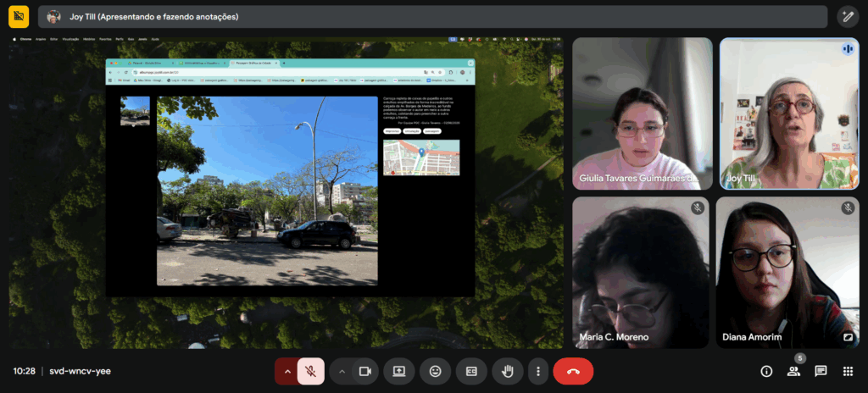868x393 pixels.
Task: Unmute the microphone in the call bar
Action: [x=311, y=371]
